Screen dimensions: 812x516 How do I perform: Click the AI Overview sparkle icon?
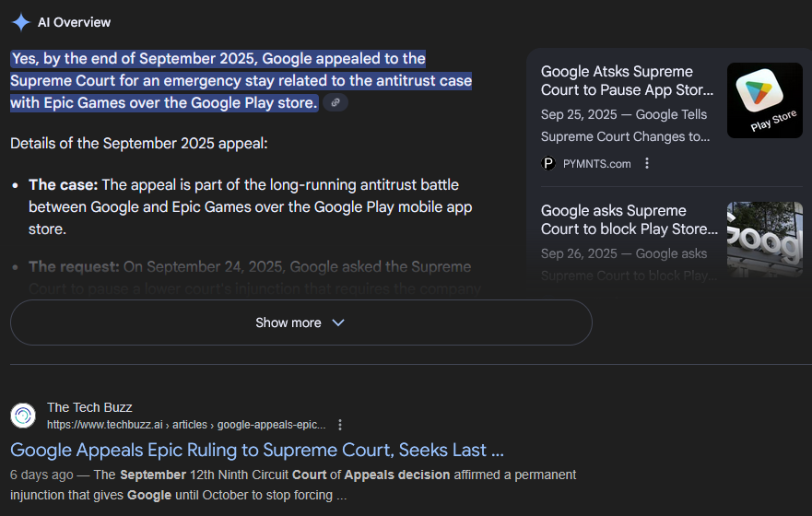[x=20, y=22]
